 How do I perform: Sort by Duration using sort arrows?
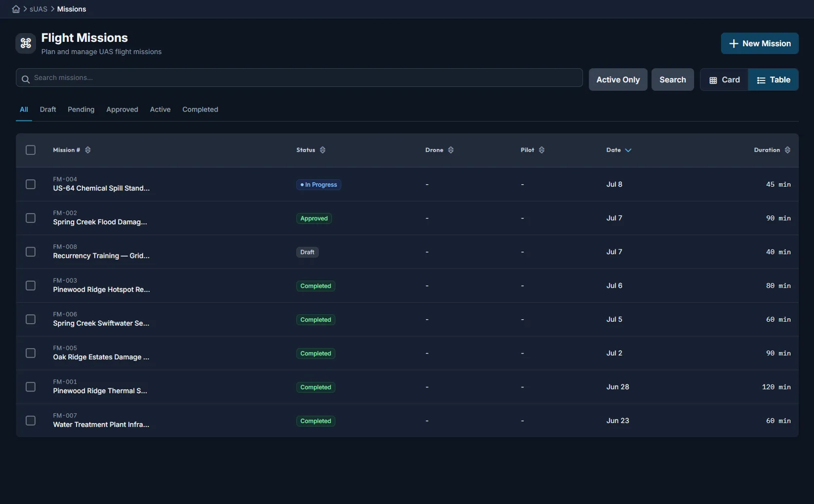(788, 150)
